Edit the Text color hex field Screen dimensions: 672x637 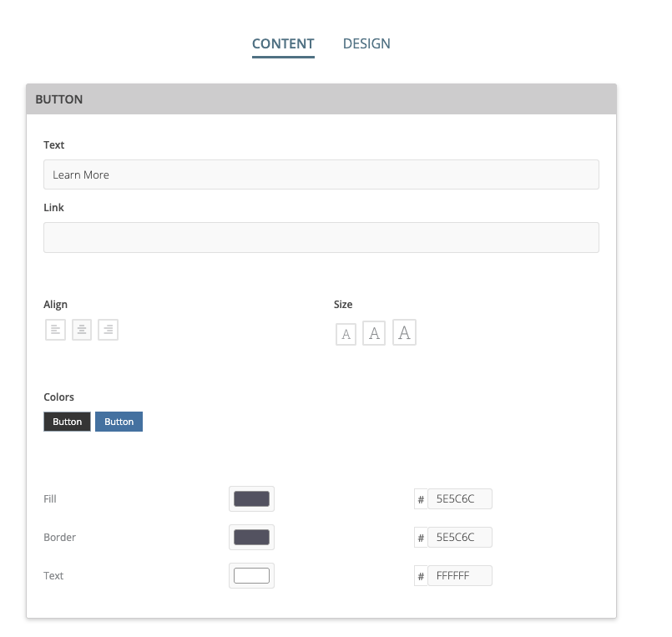coord(459,576)
